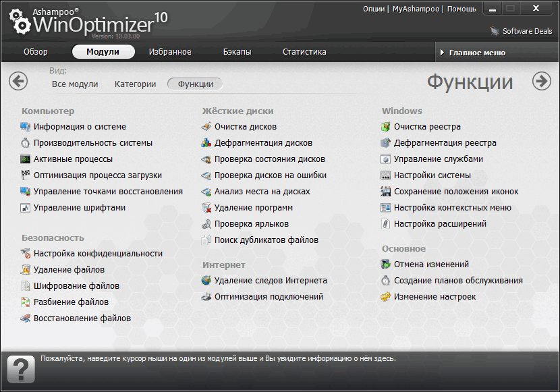This screenshot has width=560, height=392.
Task: Select the 'Категории' view
Action: [x=136, y=84]
